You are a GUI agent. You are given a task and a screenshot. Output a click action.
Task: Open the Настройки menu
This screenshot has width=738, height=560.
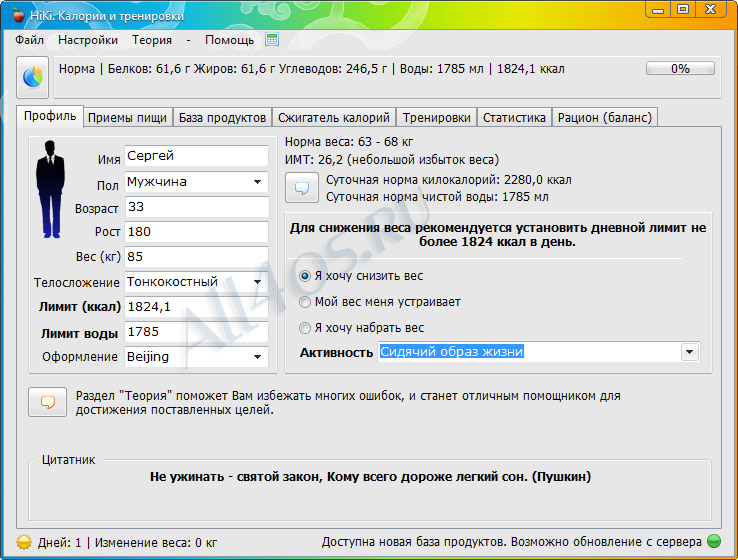88,40
